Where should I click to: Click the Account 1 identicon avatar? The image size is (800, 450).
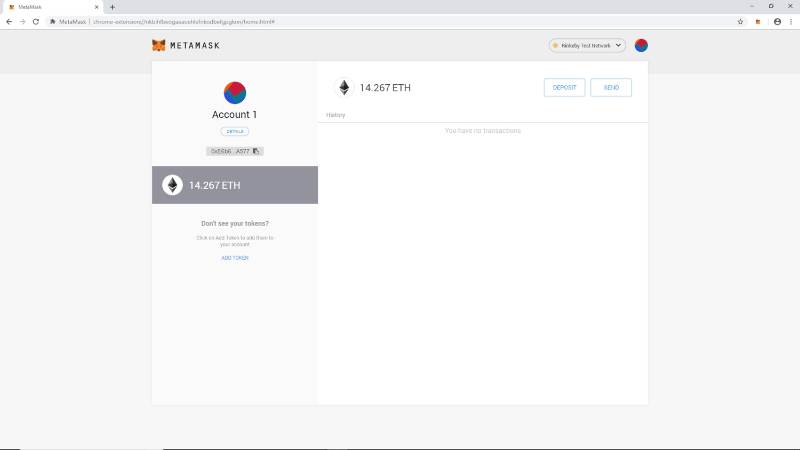coord(235,93)
